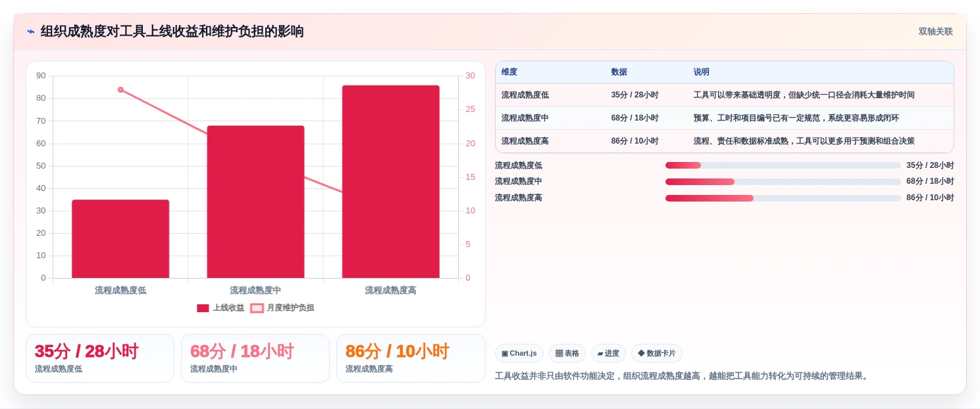Click the 流程成熟度中 bar in chart
Image resolution: width=980 pixels, height=409 pixels.
pos(255,202)
